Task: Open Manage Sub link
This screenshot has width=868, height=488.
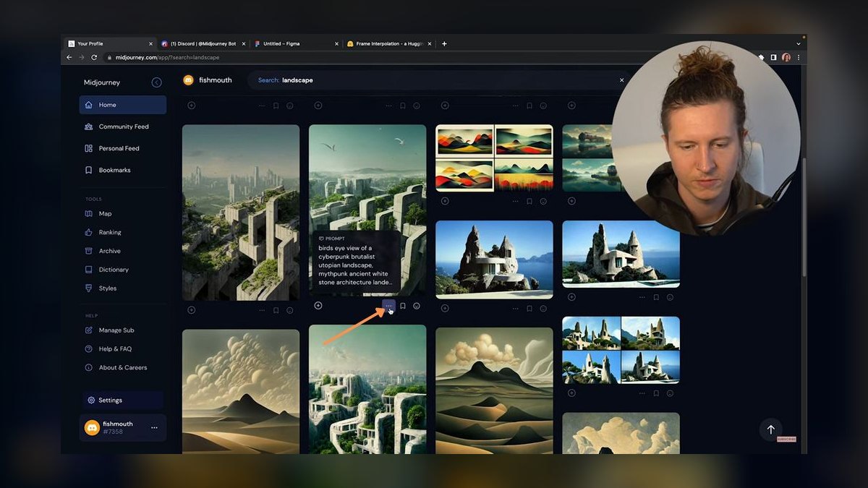Action: click(116, 330)
